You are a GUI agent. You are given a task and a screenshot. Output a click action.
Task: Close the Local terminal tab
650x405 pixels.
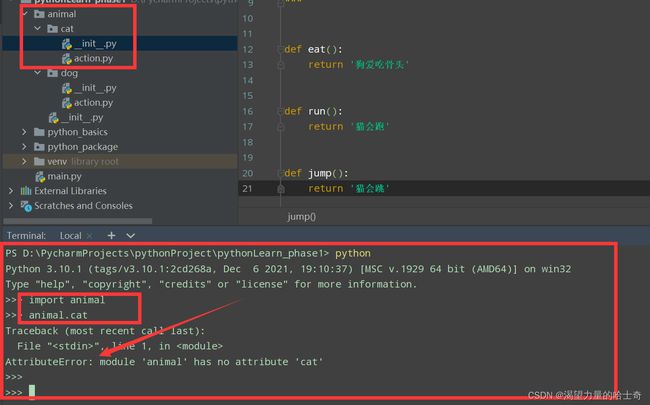point(89,236)
